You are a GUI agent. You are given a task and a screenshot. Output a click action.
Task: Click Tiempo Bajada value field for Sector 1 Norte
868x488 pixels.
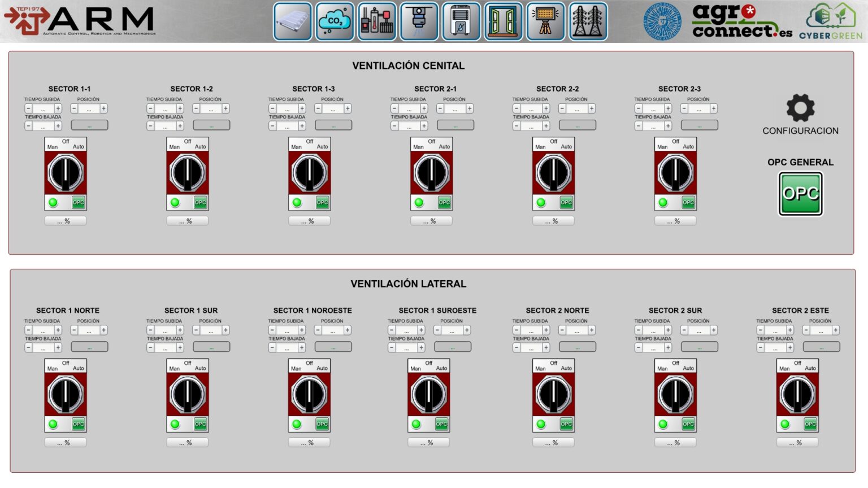[x=43, y=347]
